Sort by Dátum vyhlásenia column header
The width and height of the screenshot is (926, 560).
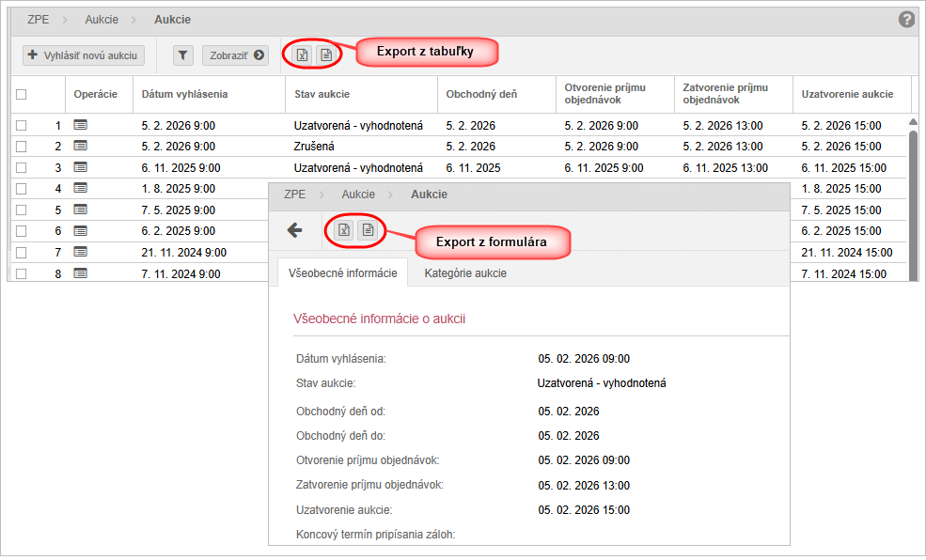184,94
